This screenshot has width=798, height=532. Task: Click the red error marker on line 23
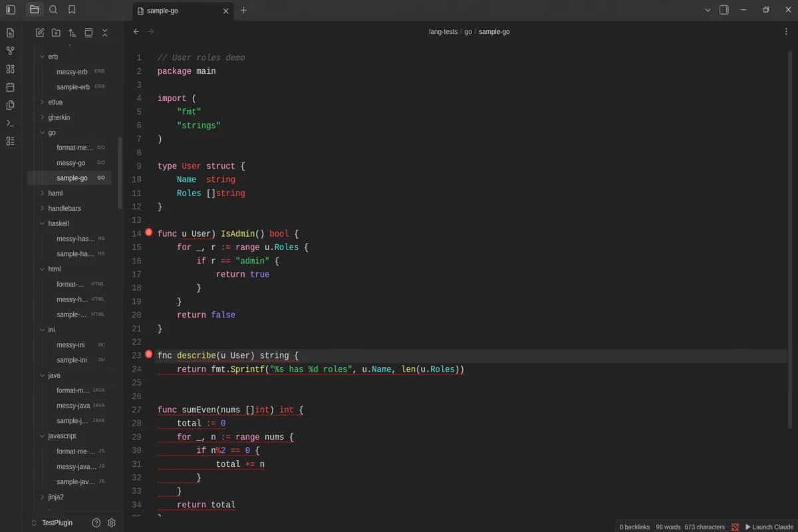click(149, 354)
